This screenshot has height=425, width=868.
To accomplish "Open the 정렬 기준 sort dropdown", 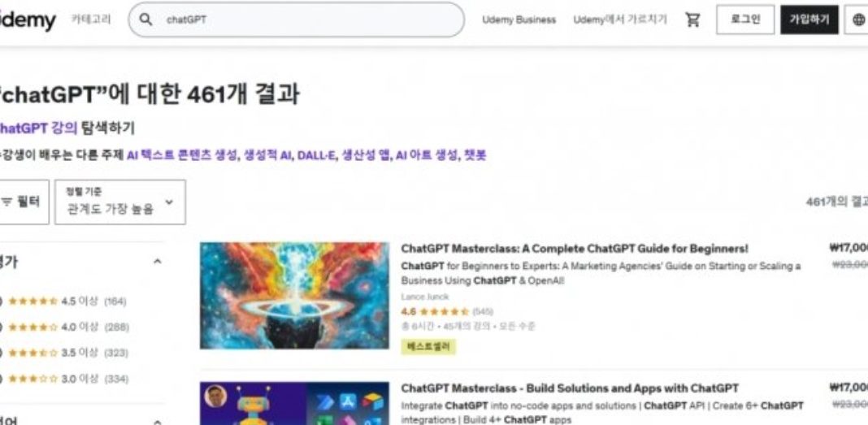I will point(120,202).
